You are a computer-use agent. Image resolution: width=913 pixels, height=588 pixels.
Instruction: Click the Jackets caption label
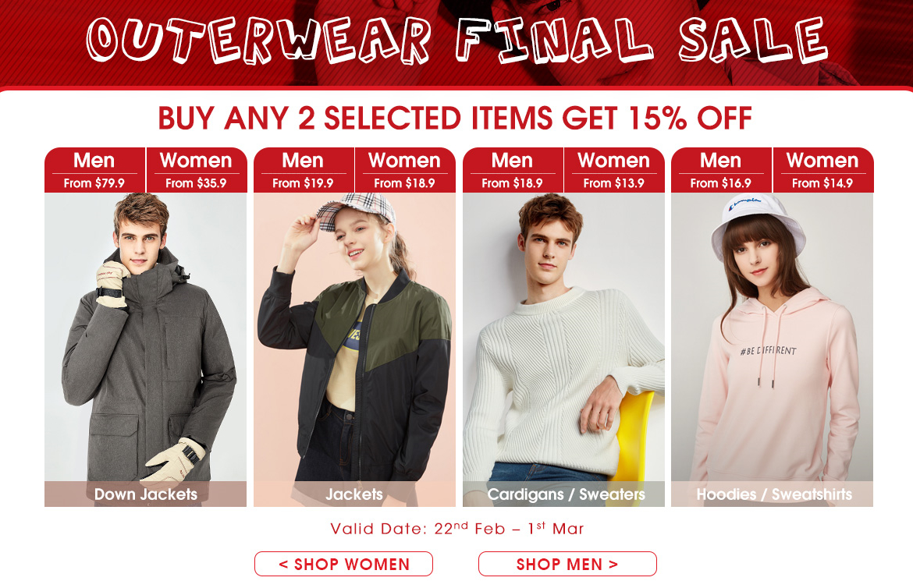[354, 494]
